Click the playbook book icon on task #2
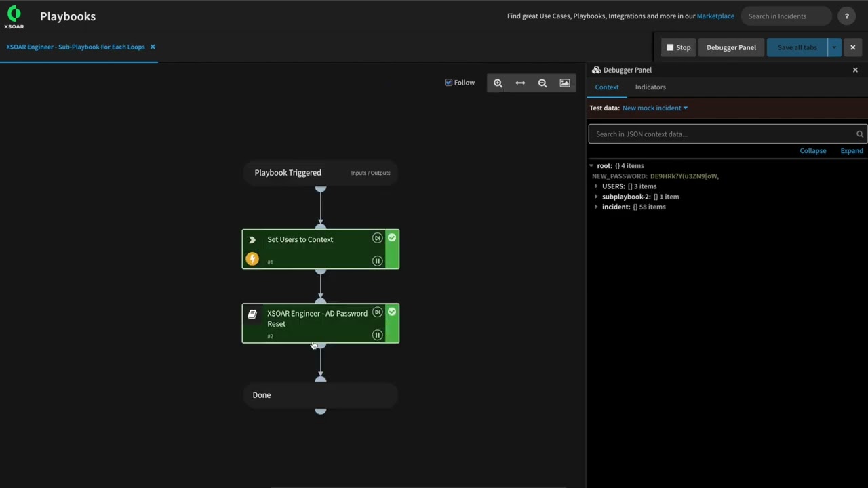The width and height of the screenshot is (868, 488). point(252,314)
